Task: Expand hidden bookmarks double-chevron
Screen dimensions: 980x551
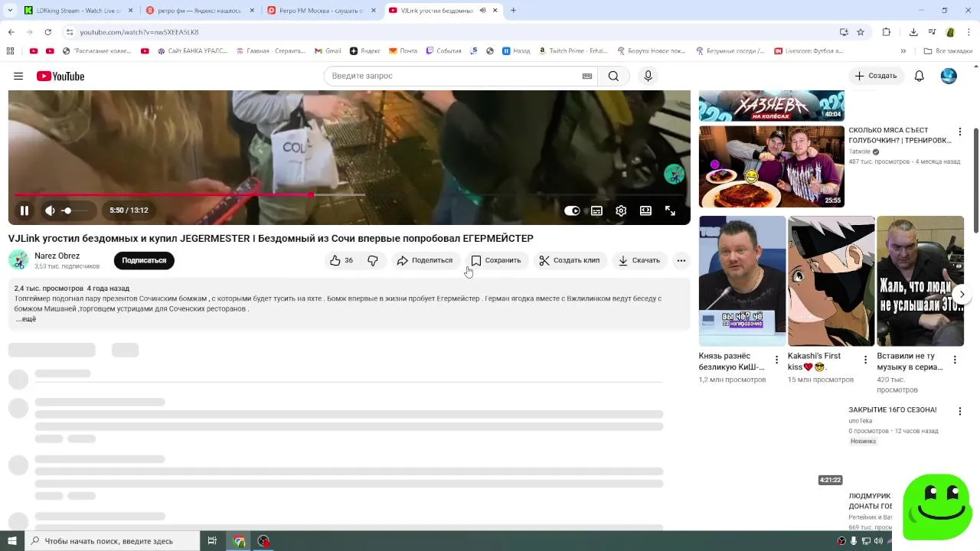Action: click(903, 51)
